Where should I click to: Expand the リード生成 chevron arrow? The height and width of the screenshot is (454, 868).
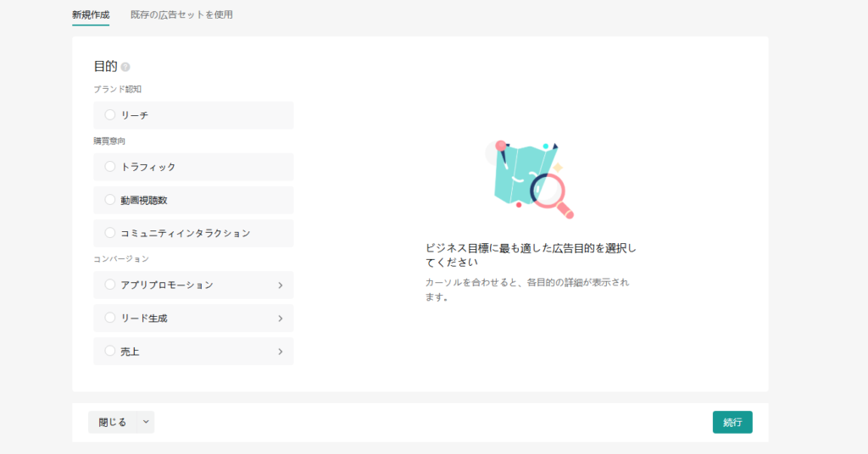click(x=280, y=318)
